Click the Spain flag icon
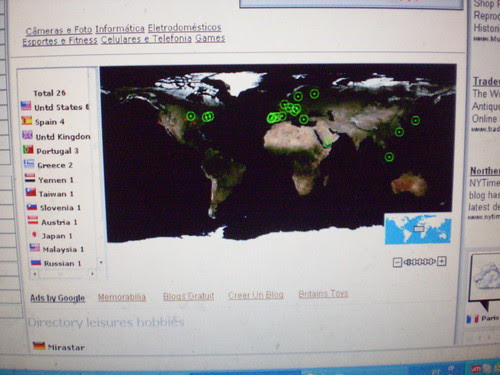The image size is (500, 375). point(27,120)
